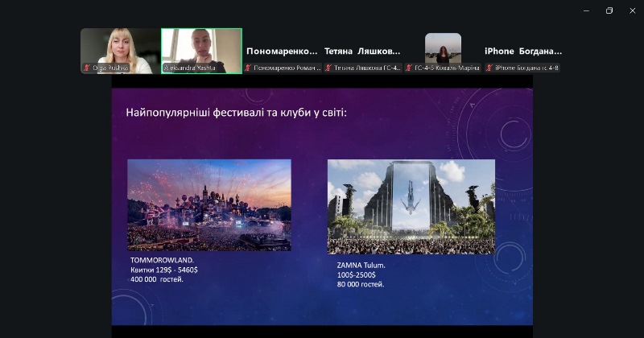The image size is (644, 338).
Task: Select the large 'Пономаренко...' participant name tile
Action: coord(283,51)
